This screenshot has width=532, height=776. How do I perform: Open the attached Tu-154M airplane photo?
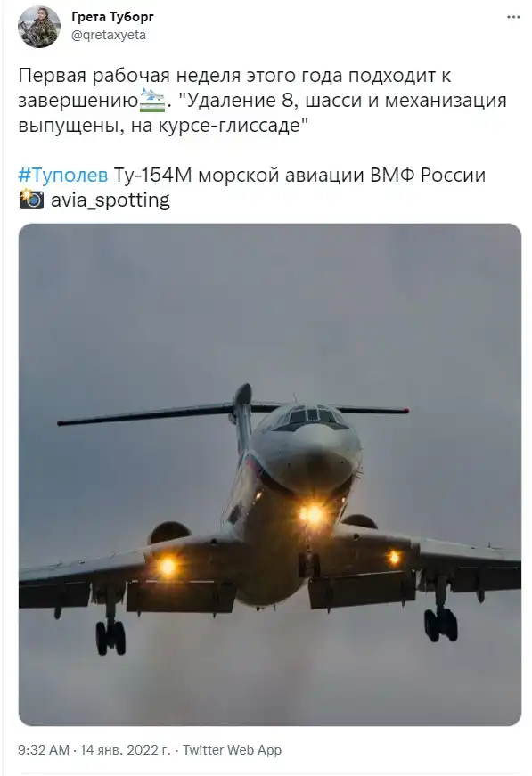[x=270, y=475]
